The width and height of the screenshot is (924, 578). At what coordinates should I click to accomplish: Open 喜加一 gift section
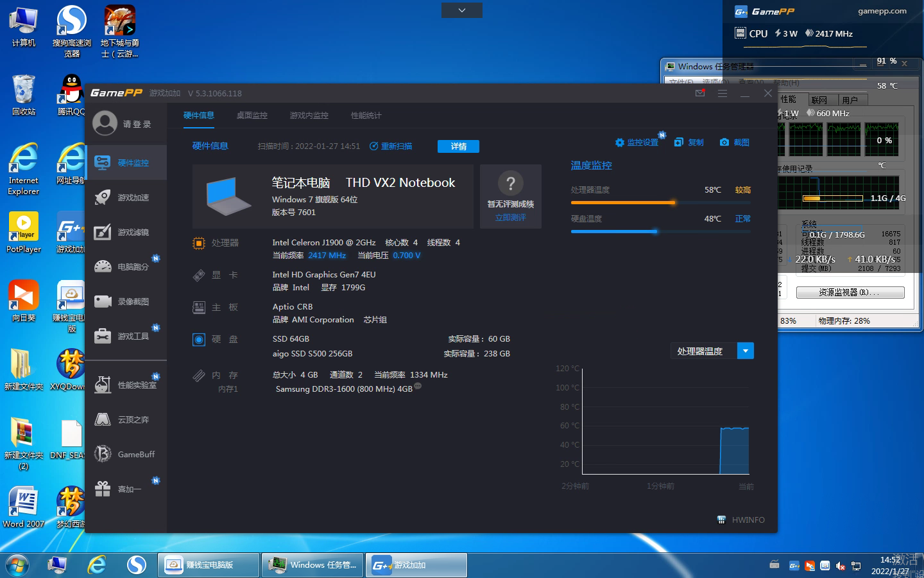[126, 489]
